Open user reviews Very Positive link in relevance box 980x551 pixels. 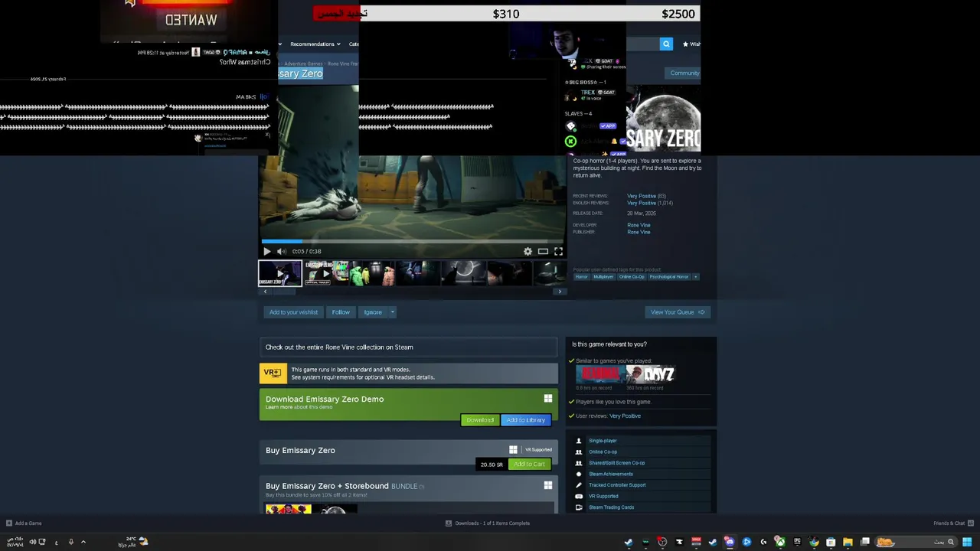pyautogui.click(x=625, y=416)
